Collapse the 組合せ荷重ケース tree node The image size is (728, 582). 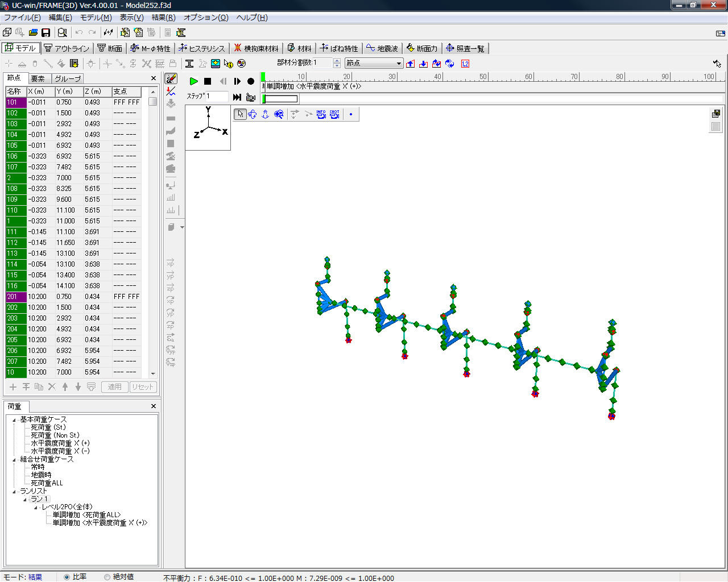[14, 460]
